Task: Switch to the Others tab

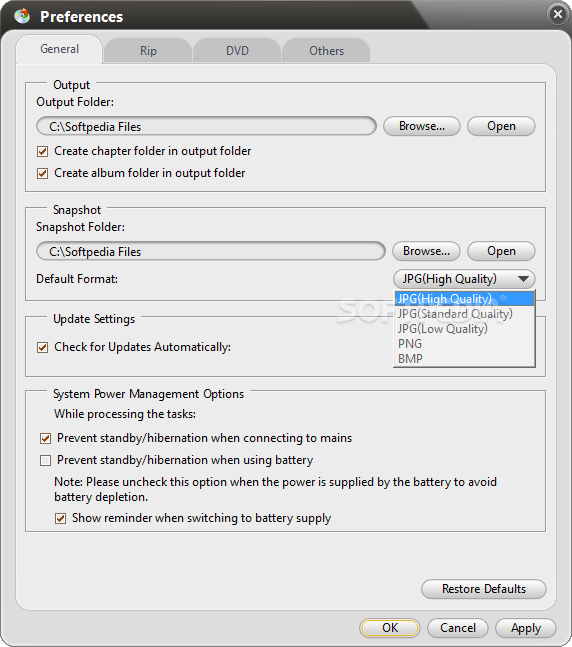Action: click(326, 51)
